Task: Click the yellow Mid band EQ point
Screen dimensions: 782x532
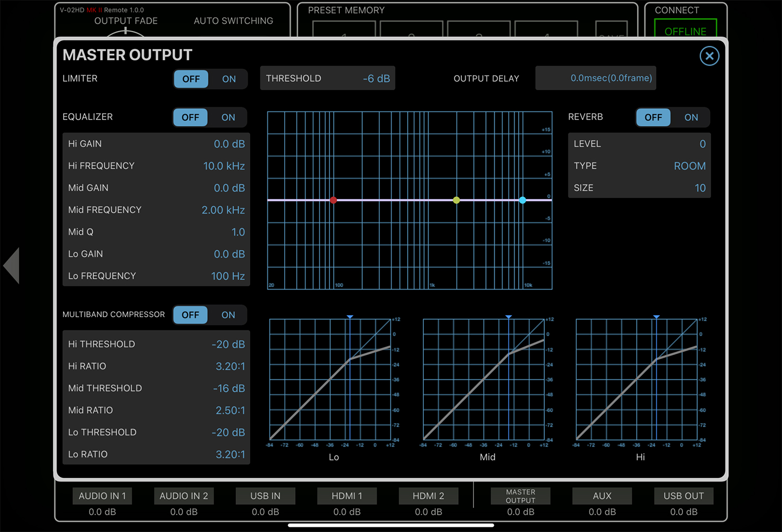Action: pos(456,200)
